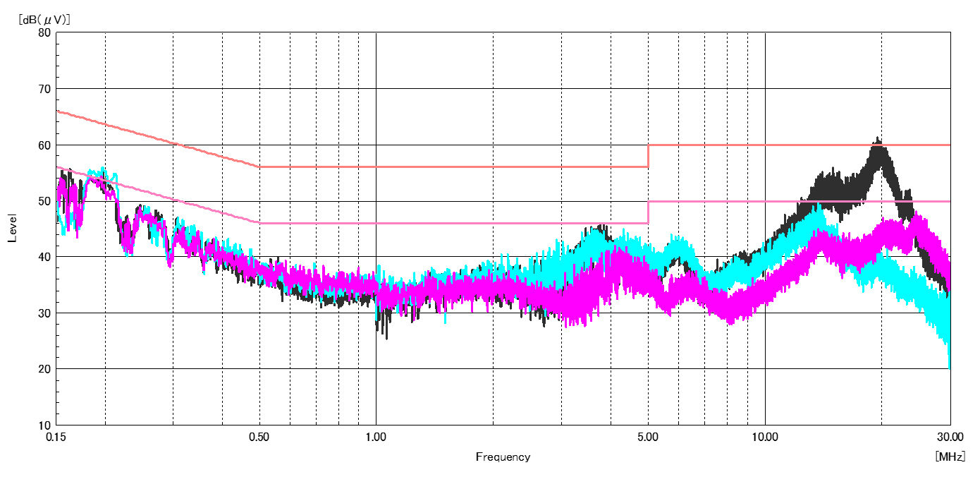Select the 30.00 frequency tick label
Screen dimensions: 980x477
click(x=950, y=437)
